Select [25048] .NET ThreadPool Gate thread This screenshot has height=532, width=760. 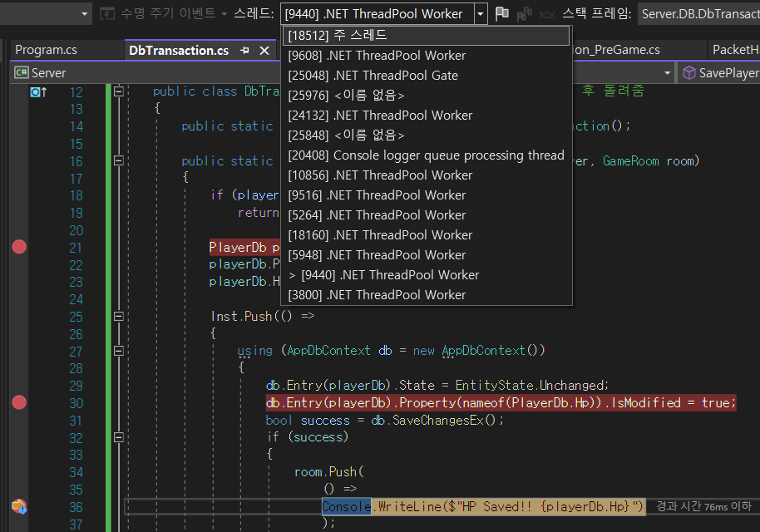point(373,76)
